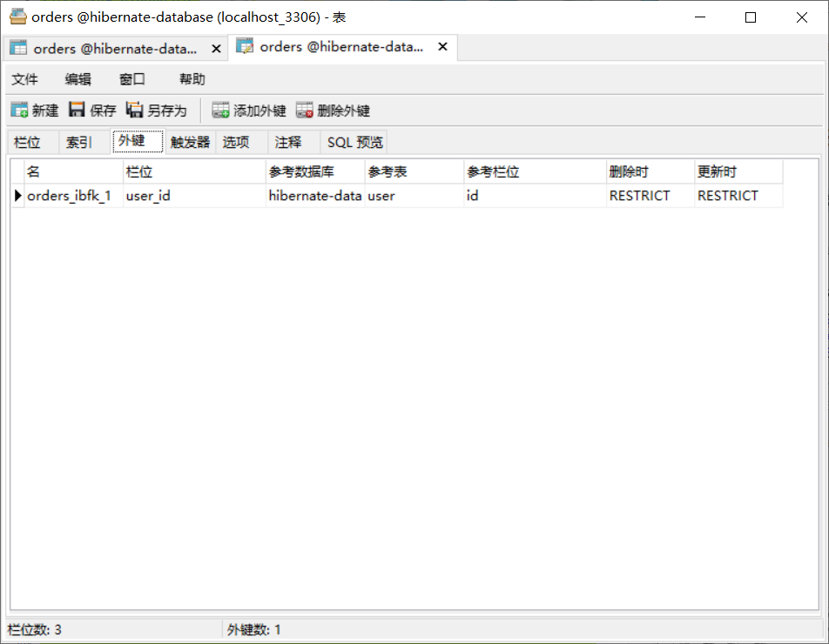This screenshot has height=644, width=829.
Task: Select the 外键 tab
Action: 138,140
